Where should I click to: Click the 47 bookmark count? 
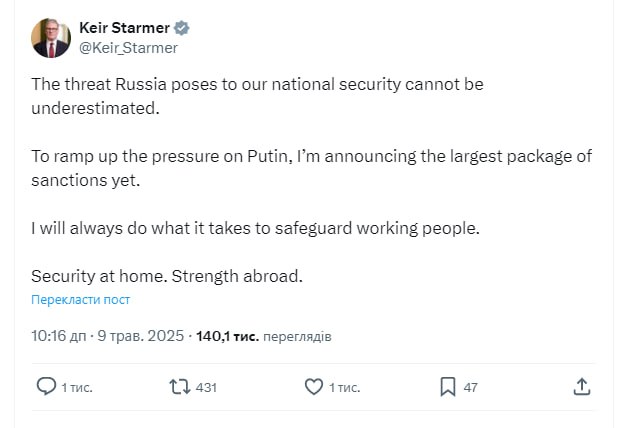pos(471,387)
